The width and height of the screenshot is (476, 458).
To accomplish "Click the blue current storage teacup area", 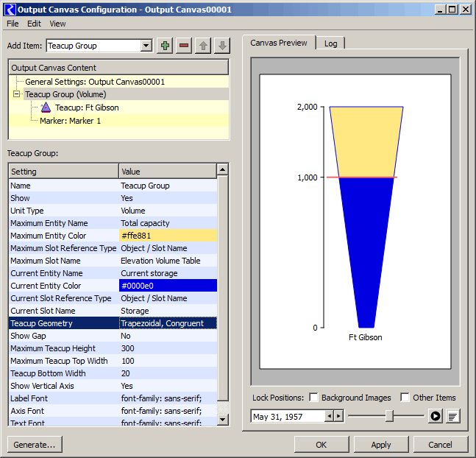I will click(x=366, y=253).
